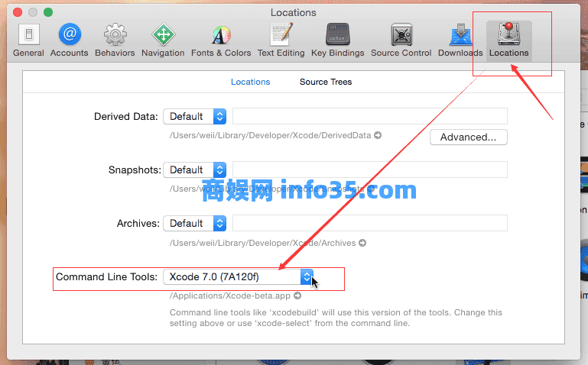Reveal the Archives folder via arrow icon
588x365 pixels.
(x=362, y=243)
